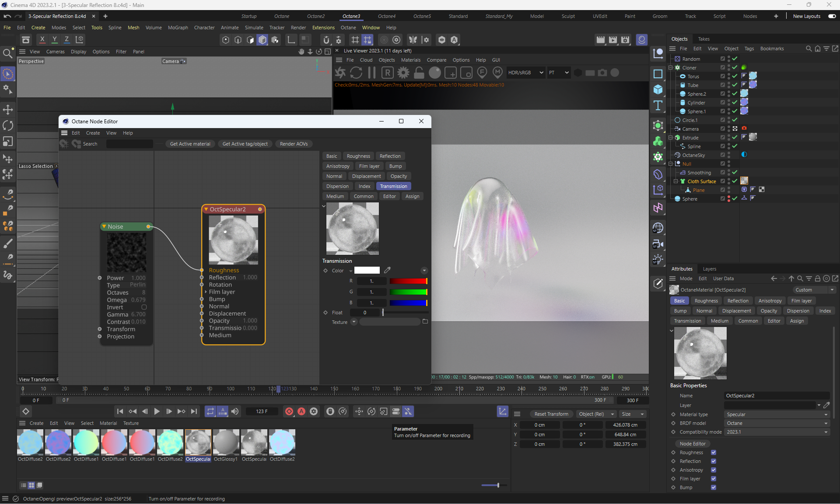Open the Extensions menu
This screenshot has width=840, height=504.
[323, 28]
